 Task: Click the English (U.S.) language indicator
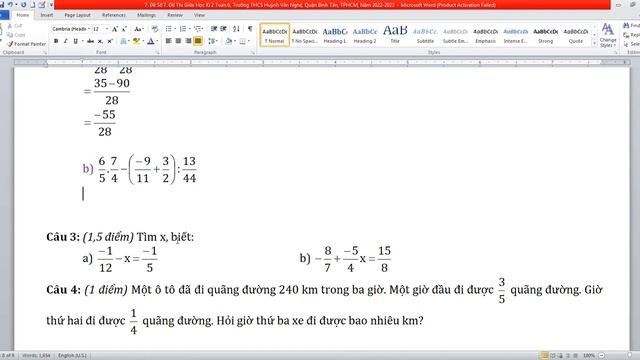[72, 356]
